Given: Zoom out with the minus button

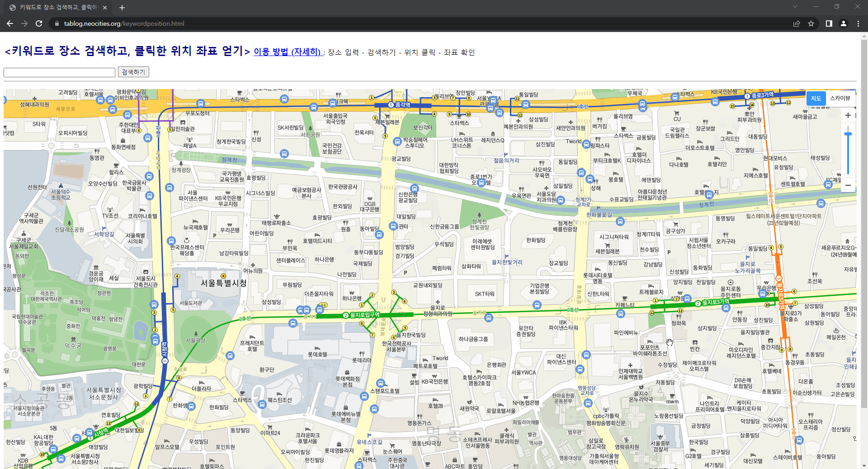Looking at the screenshot, I should tap(848, 185).
